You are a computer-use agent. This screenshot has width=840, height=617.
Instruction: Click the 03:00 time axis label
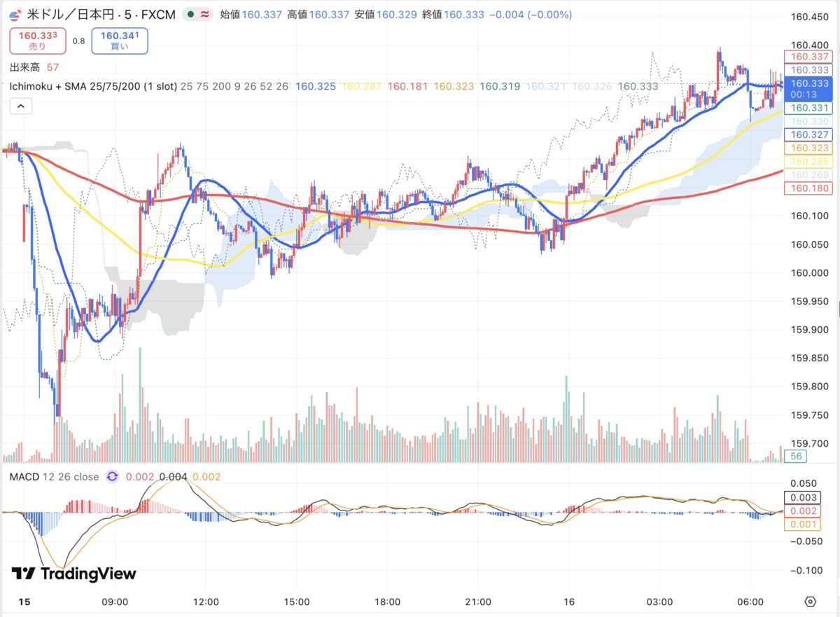pos(659,602)
